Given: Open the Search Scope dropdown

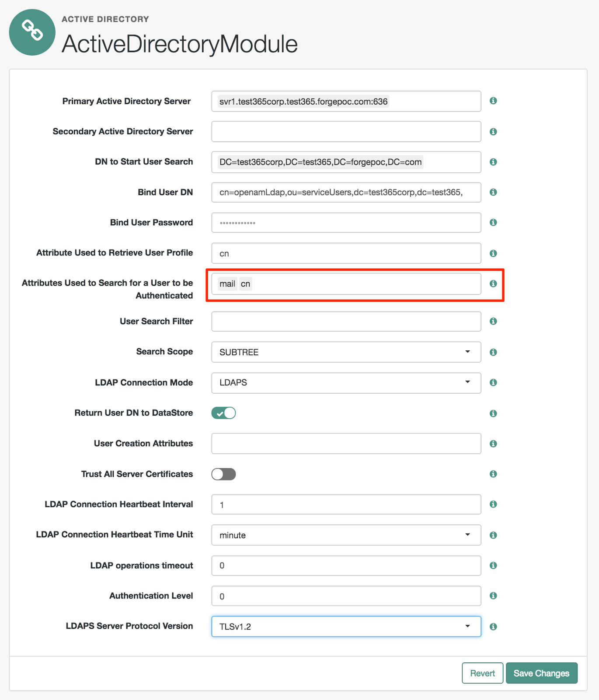Looking at the screenshot, I should click(x=467, y=352).
